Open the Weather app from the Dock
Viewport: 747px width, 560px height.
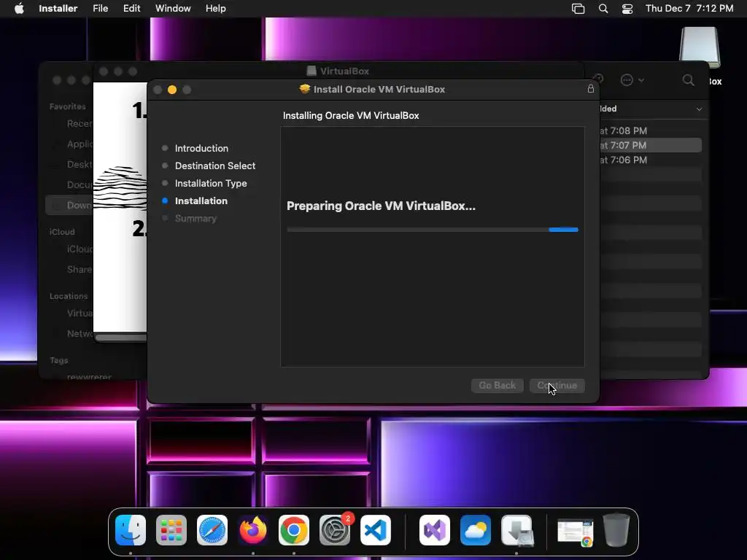coord(476,530)
